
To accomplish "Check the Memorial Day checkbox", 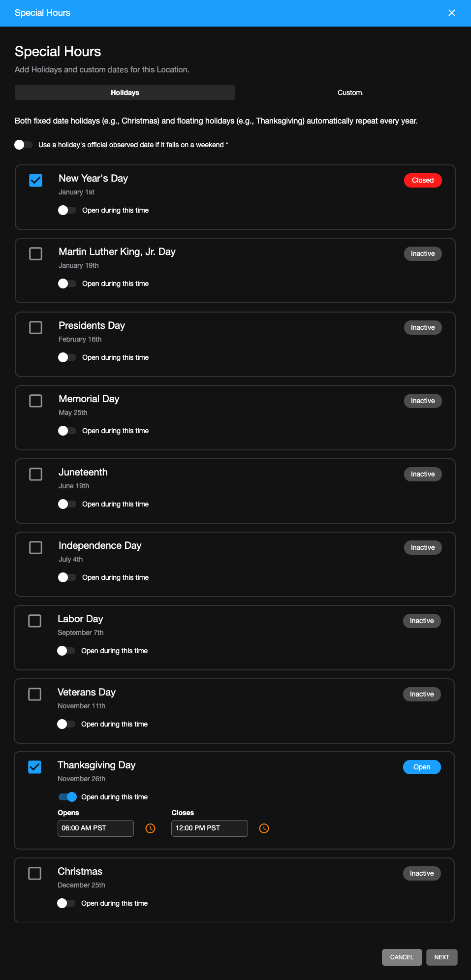I will [35, 401].
